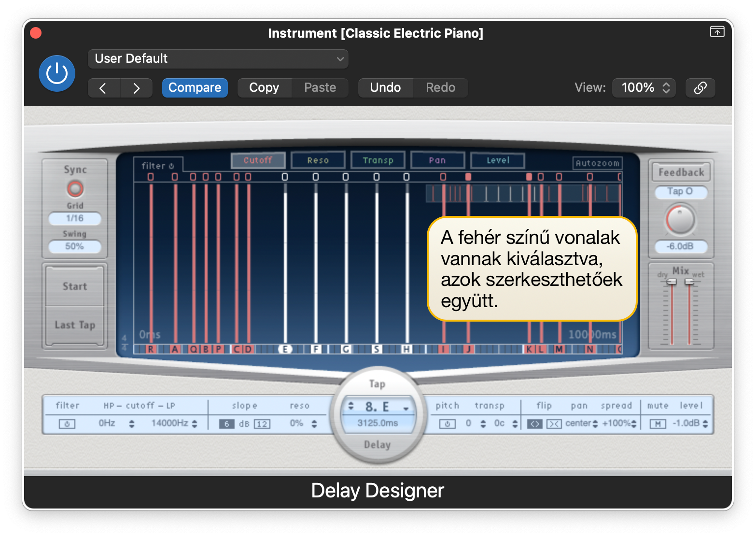Click the Compare button
The width and height of the screenshot is (756, 537).
[x=195, y=88]
